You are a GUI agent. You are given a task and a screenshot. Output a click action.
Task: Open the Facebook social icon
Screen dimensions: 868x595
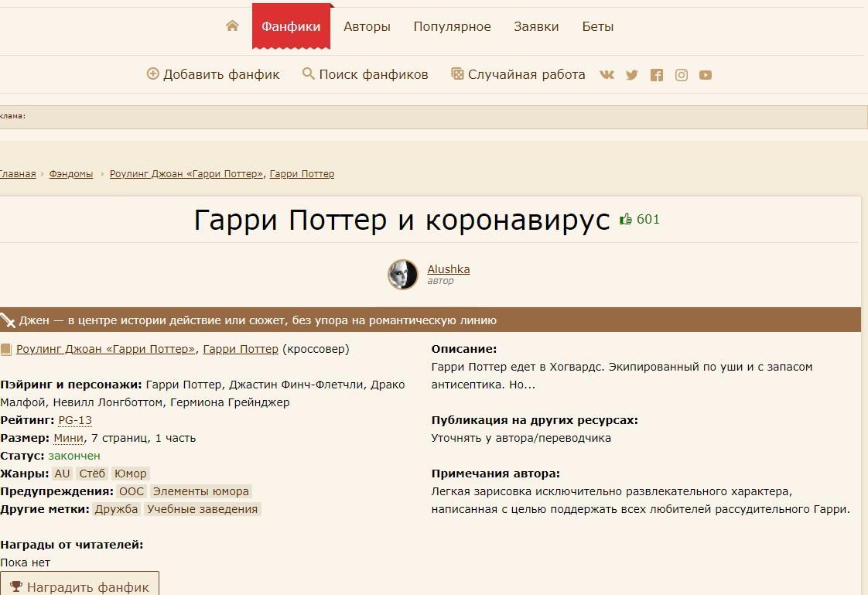click(x=657, y=75)
